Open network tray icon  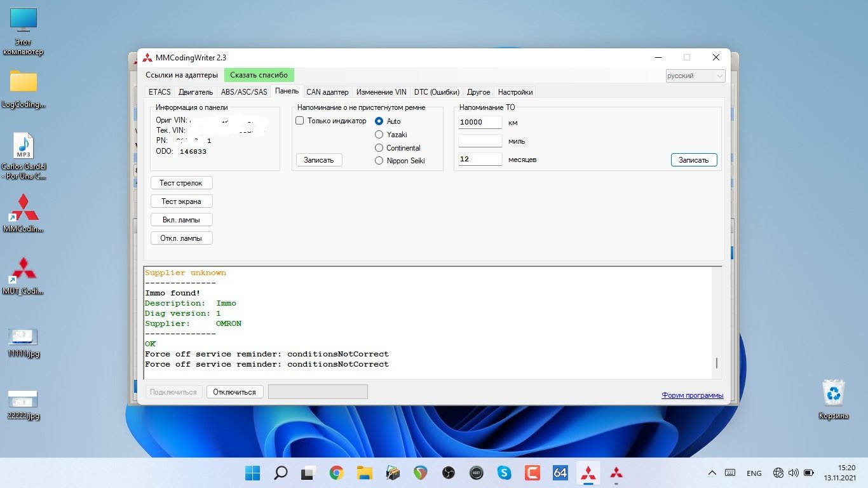pos(778,473)
